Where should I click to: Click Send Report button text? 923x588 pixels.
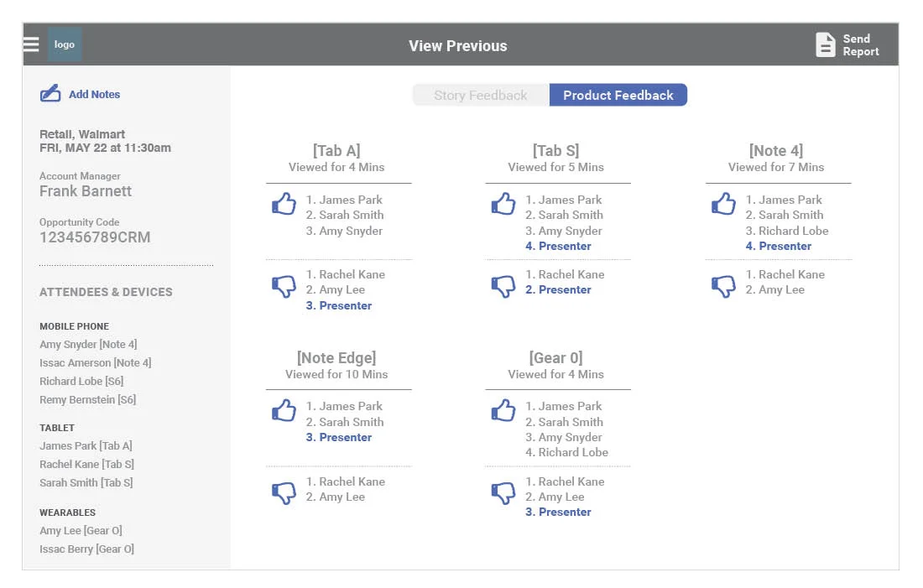(x=861, y=44)
